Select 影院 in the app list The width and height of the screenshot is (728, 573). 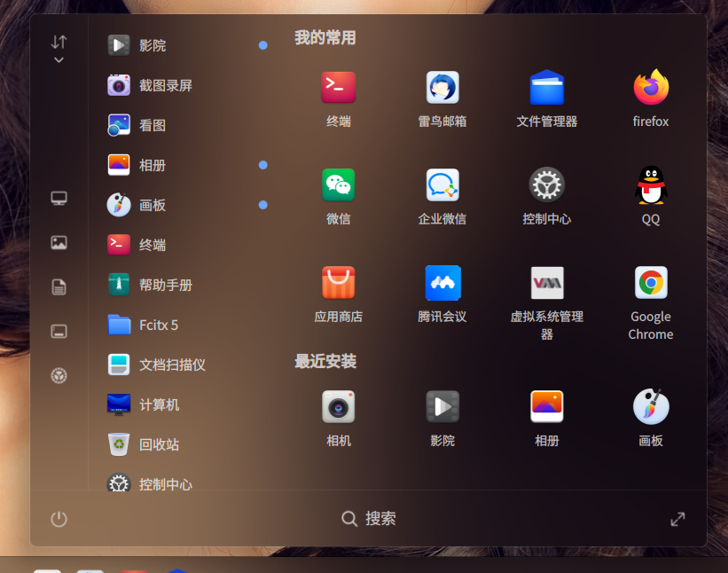click(187, 45)
